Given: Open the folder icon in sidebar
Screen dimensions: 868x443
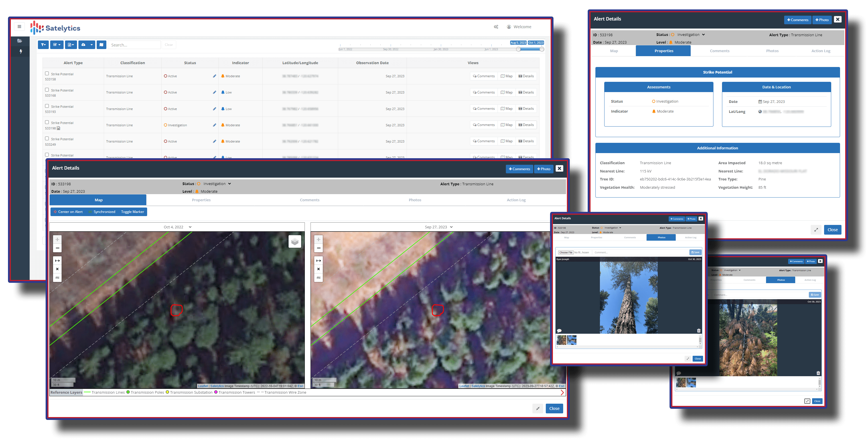Looking at the screenshot, I should click(x=20, y=41).
